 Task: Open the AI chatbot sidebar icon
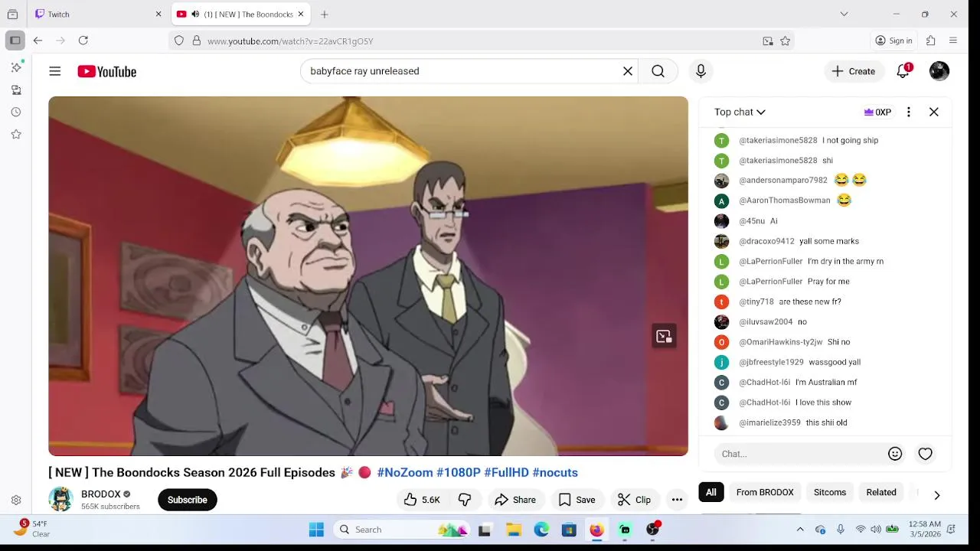tap(16, 67)
